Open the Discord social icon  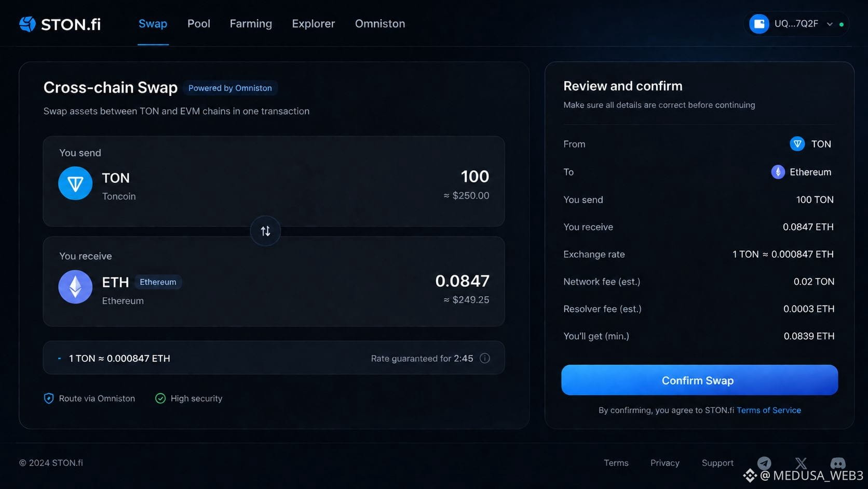click(x=837, y=463)
